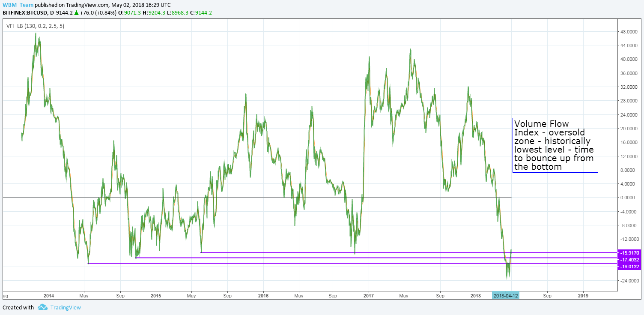Open the TradingView text link
Image resolution: width=644 pixels, height=315 pixels.
click(66, 307)
